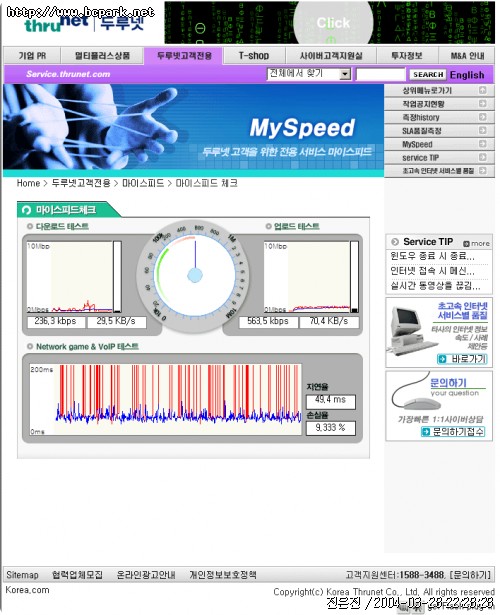
Task: Open the Korea.com footer link
Action: pos(27,590)
